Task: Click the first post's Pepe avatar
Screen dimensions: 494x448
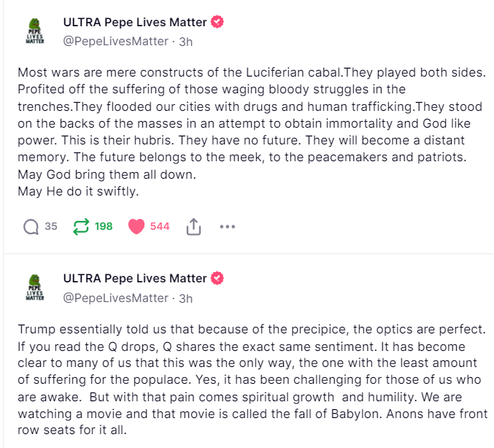Action: tap(35, 31)
